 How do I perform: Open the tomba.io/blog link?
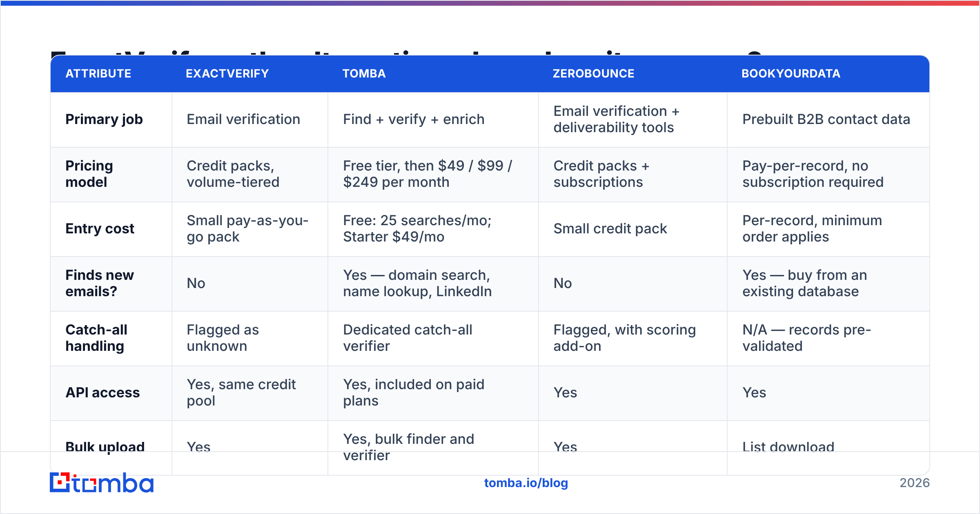click(526, 483)
